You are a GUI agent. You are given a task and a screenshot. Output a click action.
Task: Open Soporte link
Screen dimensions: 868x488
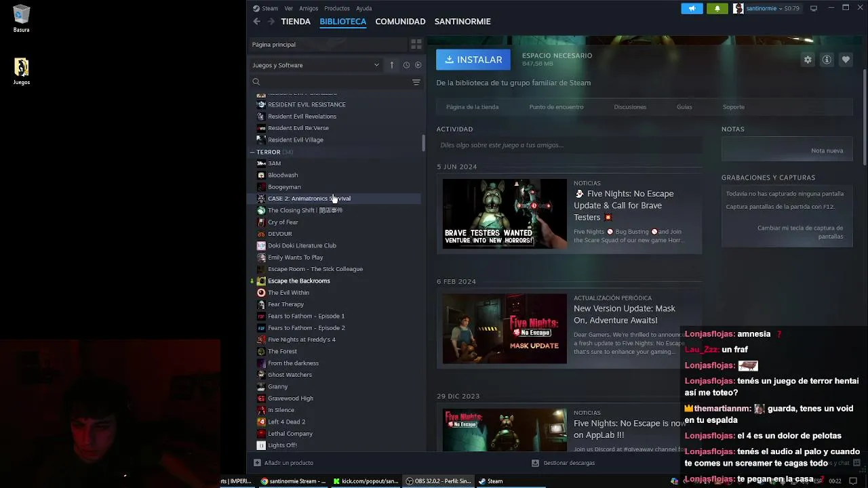(734, 107)
